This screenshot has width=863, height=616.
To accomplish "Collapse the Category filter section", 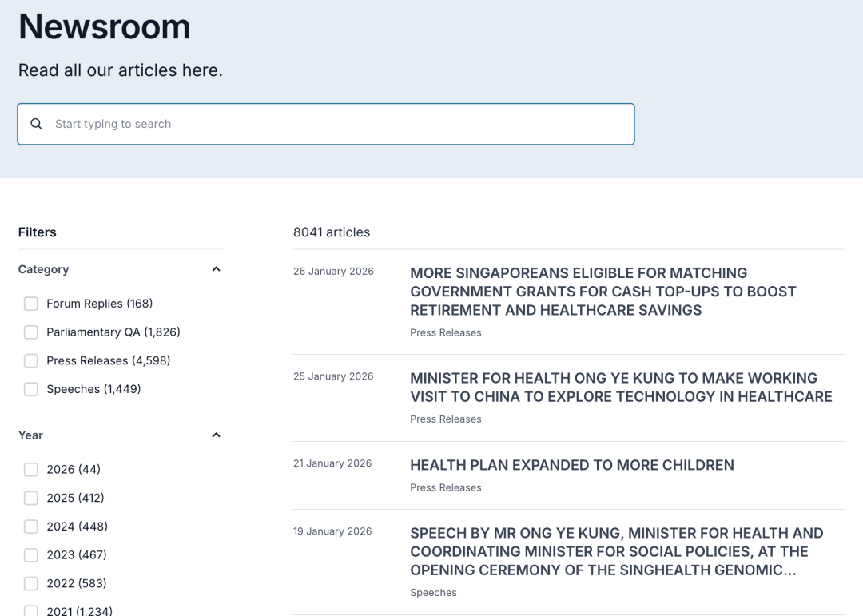I will coord(216,269).
